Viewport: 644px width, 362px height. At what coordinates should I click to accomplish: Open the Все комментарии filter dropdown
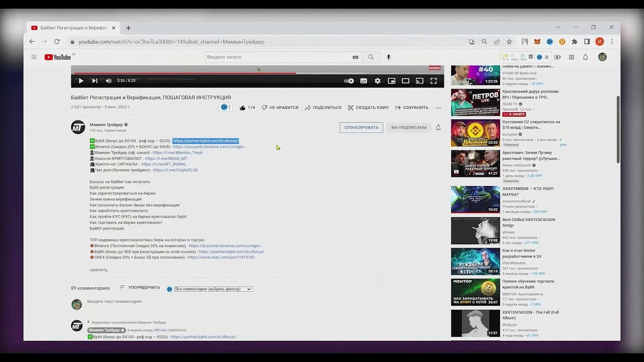coord(213,289)
